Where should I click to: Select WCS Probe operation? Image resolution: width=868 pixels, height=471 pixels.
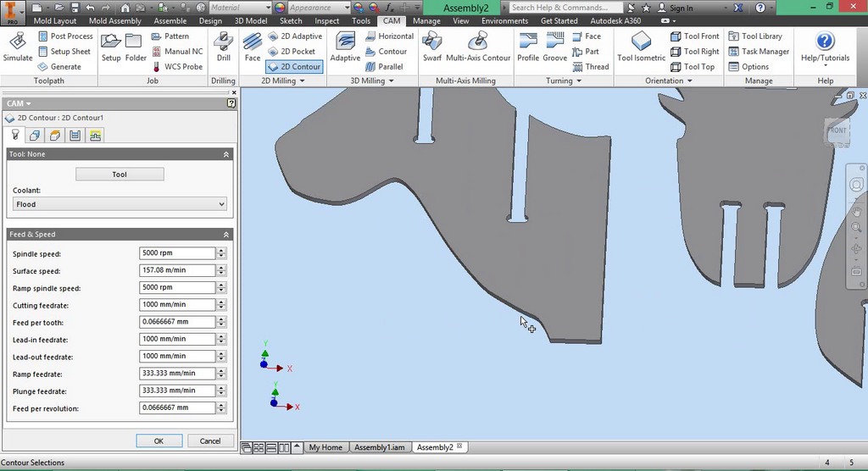(x=177, y=66)
